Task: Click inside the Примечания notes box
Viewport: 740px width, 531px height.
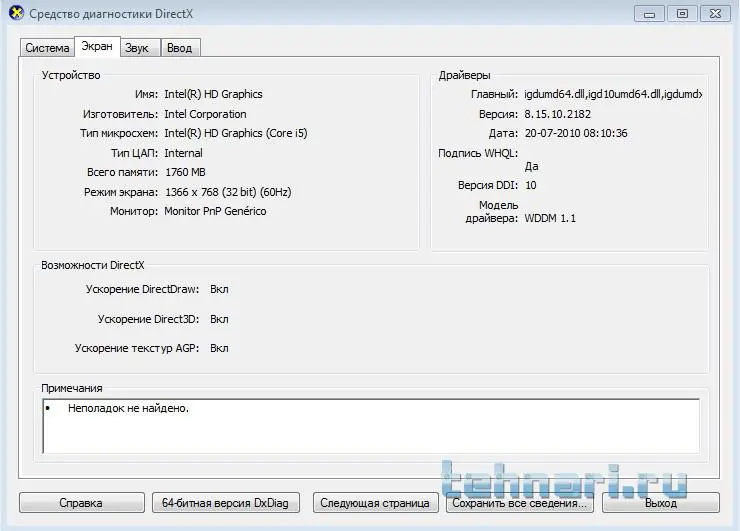Action: click(371, 426)
